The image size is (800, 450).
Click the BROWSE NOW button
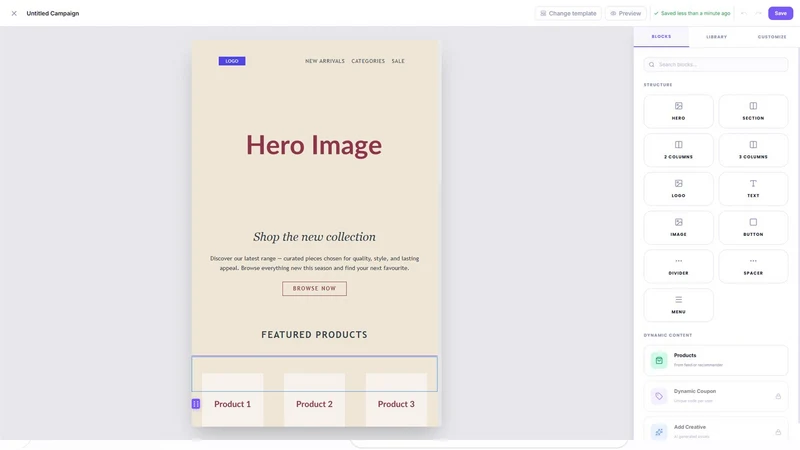(x=314, y=288)
